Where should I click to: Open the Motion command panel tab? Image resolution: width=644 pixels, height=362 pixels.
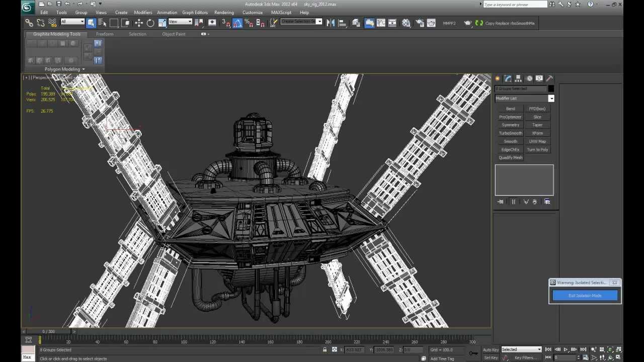[x=529, y=78]
